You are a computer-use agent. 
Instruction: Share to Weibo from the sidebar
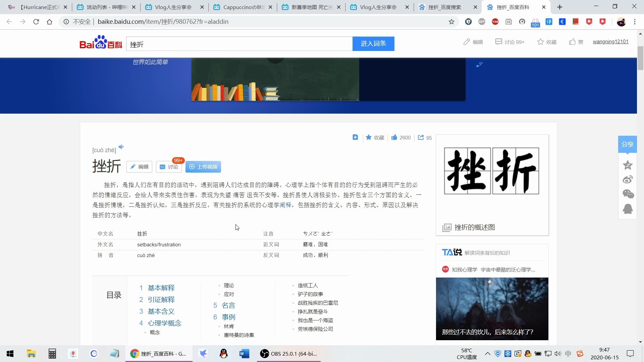point(628,180)
